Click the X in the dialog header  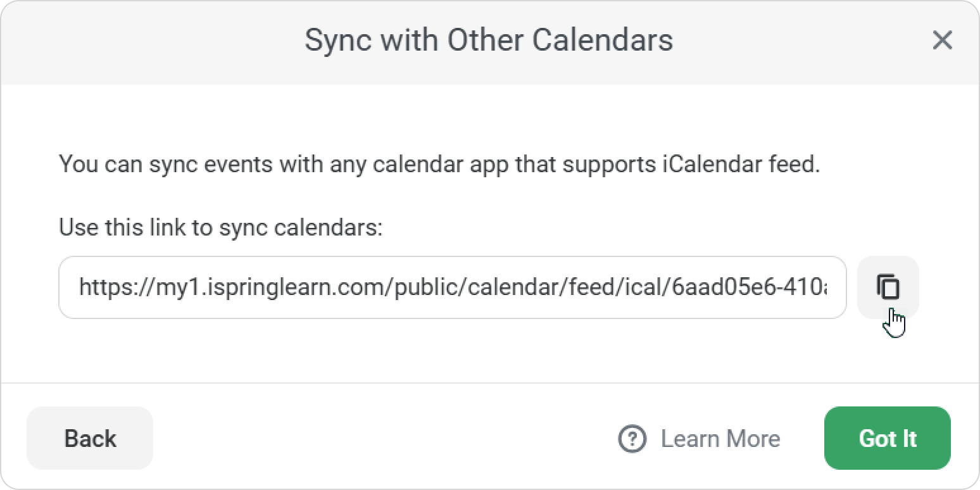click(942, 41)
